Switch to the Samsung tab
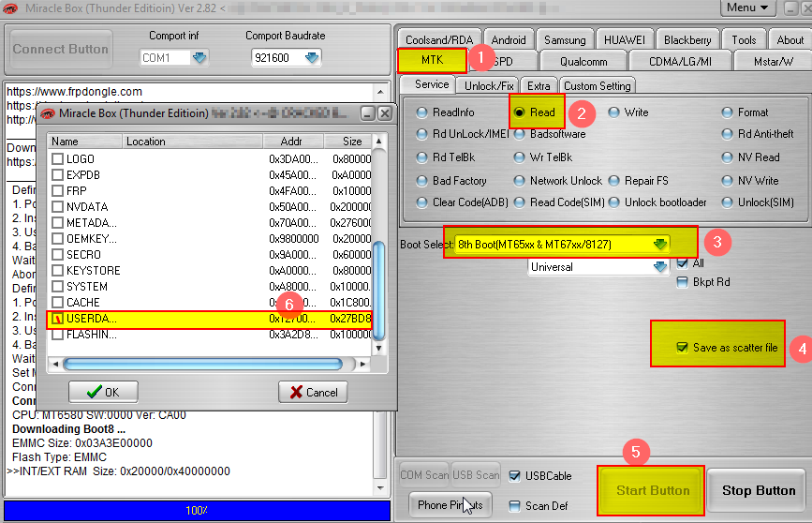Image resolution: width=812 pixels, height=523 pixels. 565,40
